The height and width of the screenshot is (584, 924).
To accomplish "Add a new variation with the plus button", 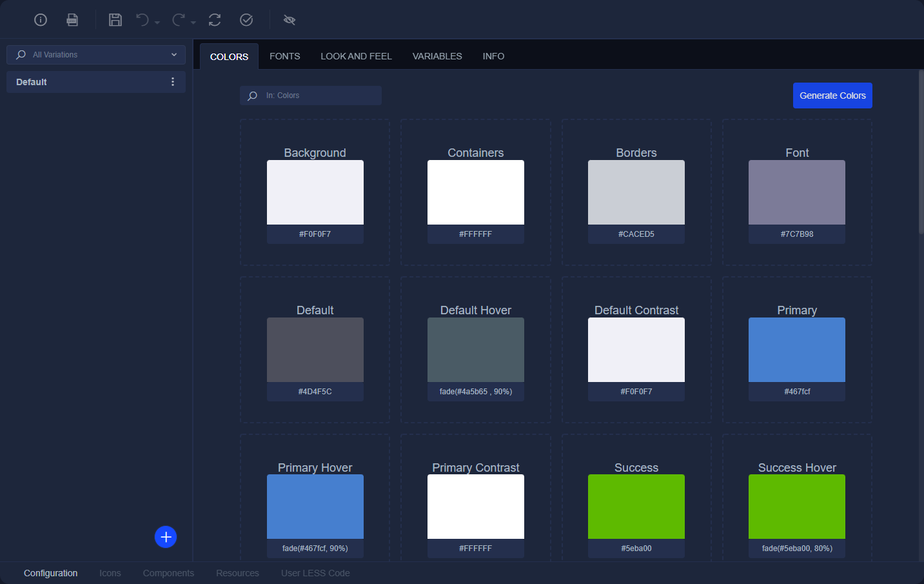I will click(166, 537).
